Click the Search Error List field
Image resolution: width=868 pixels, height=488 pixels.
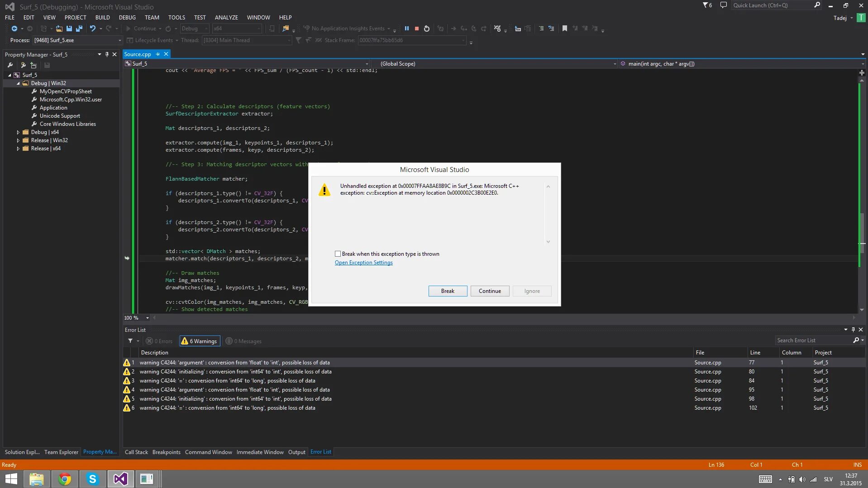click(x=813, y=340)
